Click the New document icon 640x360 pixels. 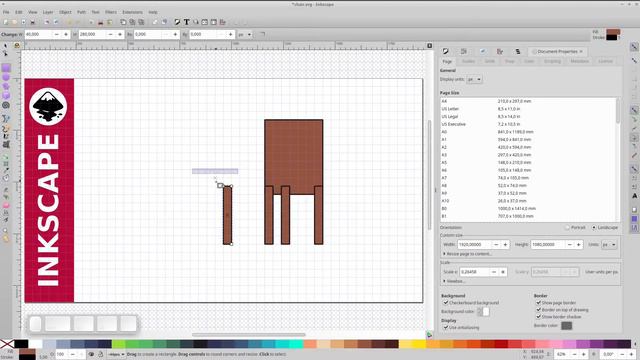coord(6,22)
